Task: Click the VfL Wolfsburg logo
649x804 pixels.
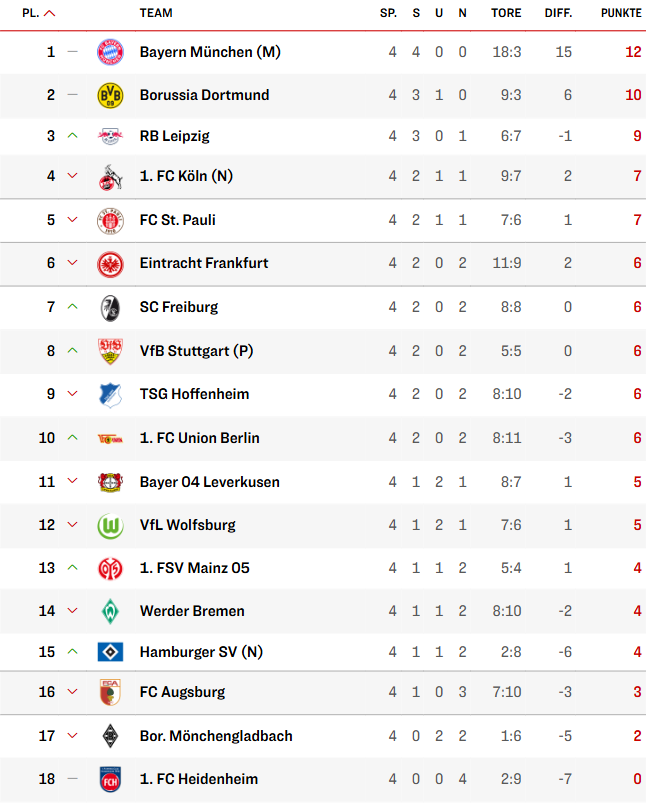Action: [x=110, y=525]
